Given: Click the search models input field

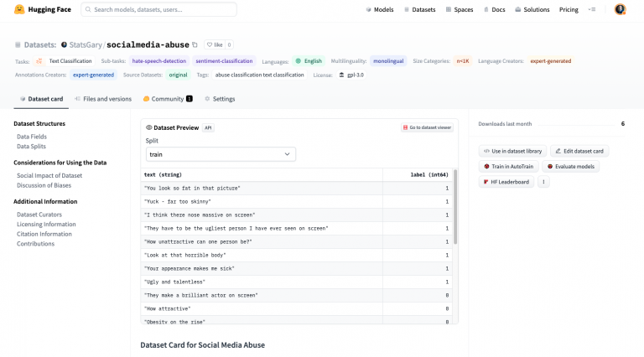Looking at the screenshot, I should [159, 9].
